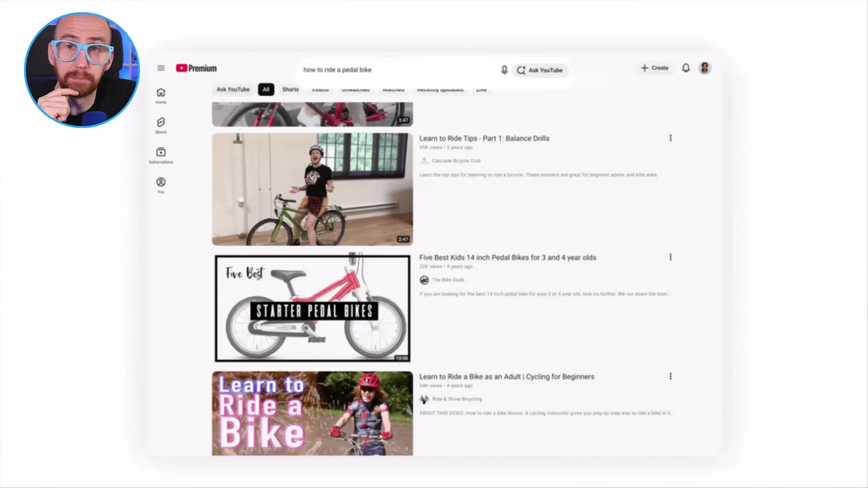Open title 'Five Best Kids 14 inch Pedal Bikes'

tap(508, 258)
